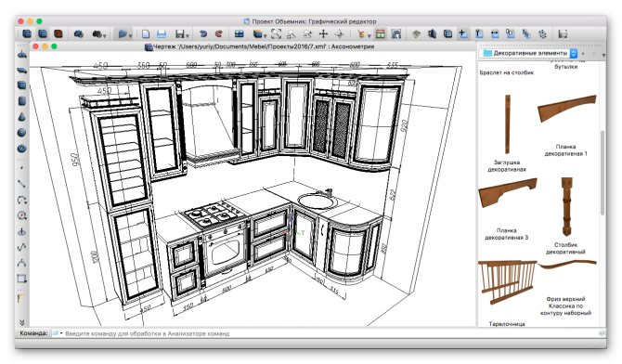
Task: Click the Print icon in toolbar
Action: coord(162,34)
